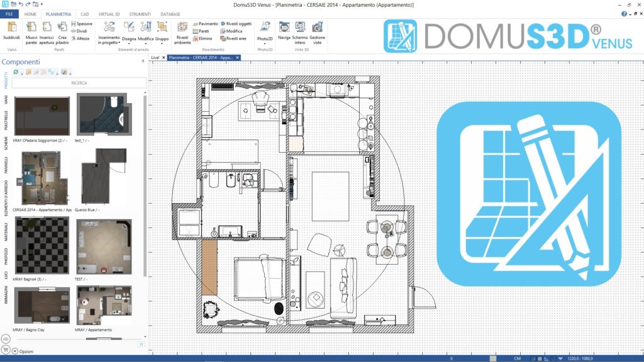Viewport: 644px width, 362px height.
Task: Open the TEST project thumbnail
Action: 104,246
